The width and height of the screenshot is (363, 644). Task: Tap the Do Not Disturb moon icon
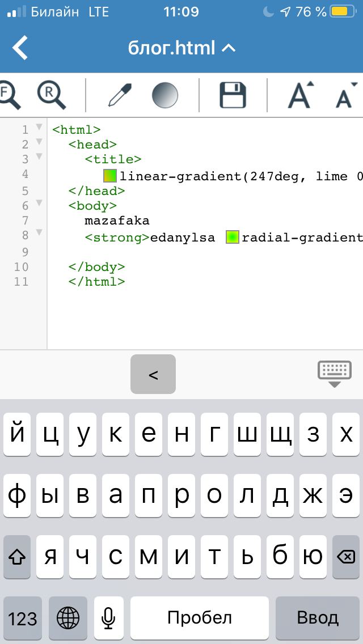point(268,12)
